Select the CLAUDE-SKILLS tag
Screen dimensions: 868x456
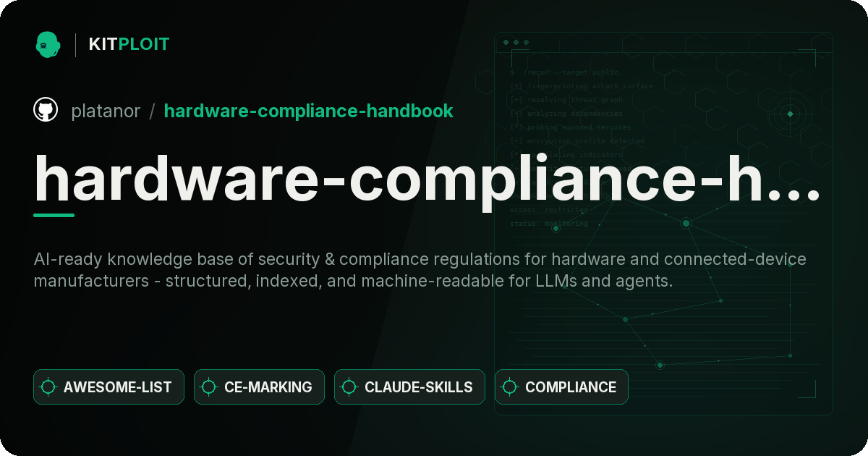click(409, 387)
